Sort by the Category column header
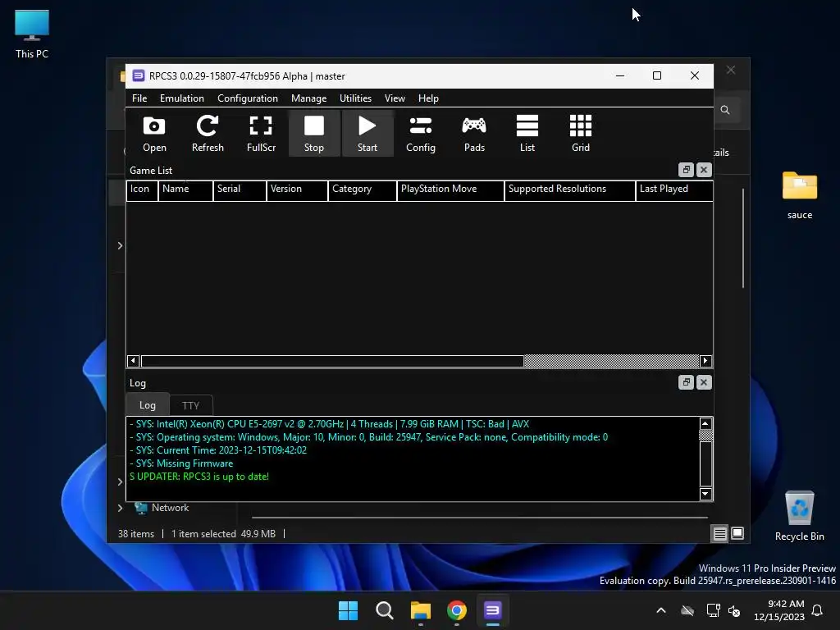840x630 pixels. [x=363, y=190]
